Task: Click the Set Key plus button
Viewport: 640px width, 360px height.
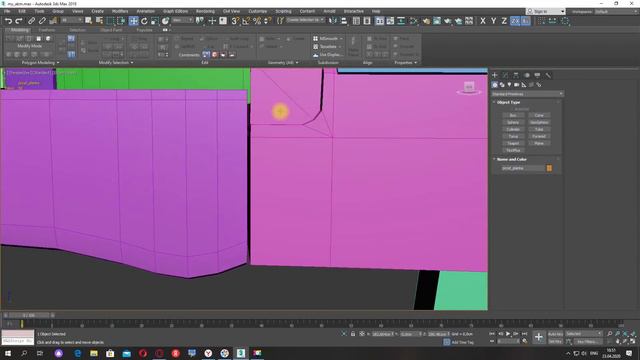Action: pos(539,337)
